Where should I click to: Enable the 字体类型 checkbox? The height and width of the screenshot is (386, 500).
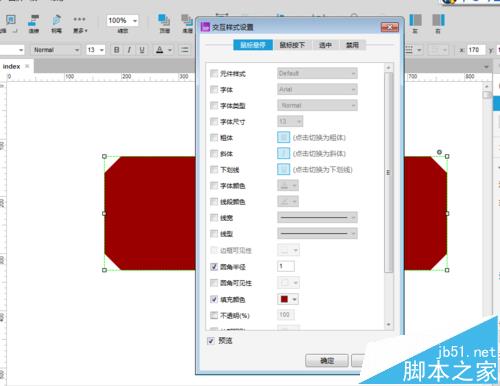tap(214, 105)
